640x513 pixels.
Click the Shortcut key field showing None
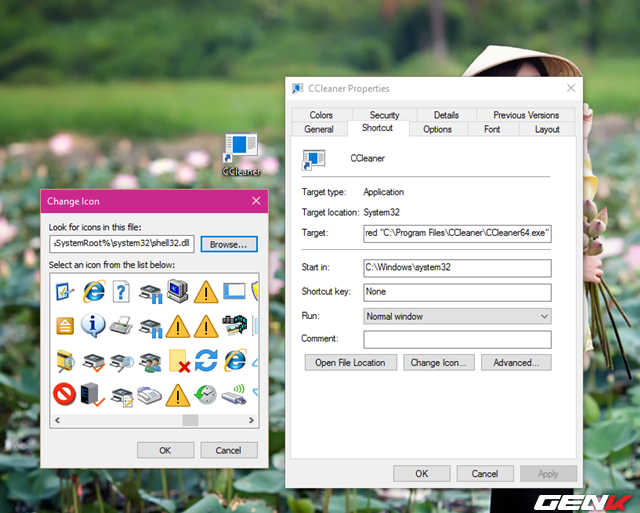coord(457,292)
